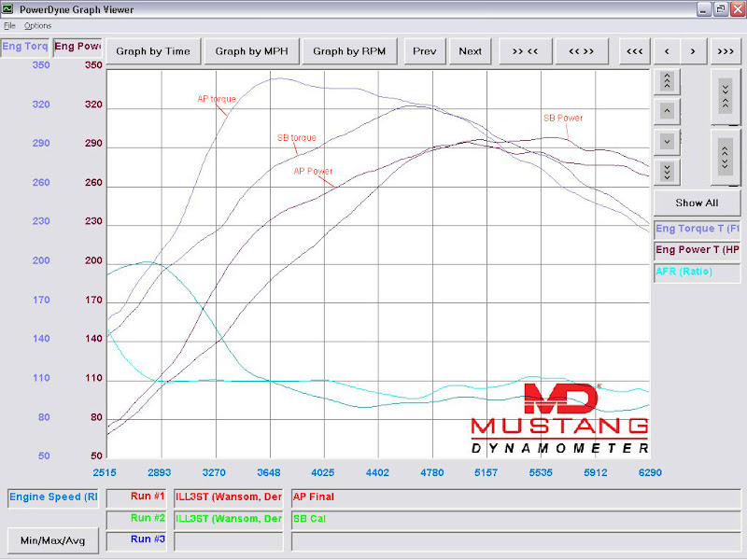The height and width of the screenshot is (560, 747).
Task: Click the 'SB Power' curve annotation
Action: click(x=563, y=119)
